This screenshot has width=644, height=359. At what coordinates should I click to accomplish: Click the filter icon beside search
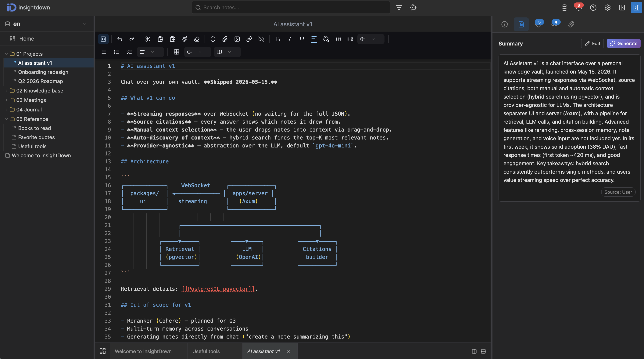pyautogui.click(x=399, y=8)
